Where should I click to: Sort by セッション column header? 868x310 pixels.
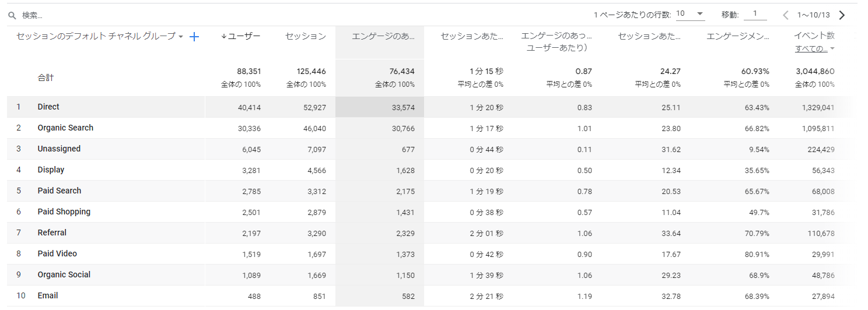[305, 36]
